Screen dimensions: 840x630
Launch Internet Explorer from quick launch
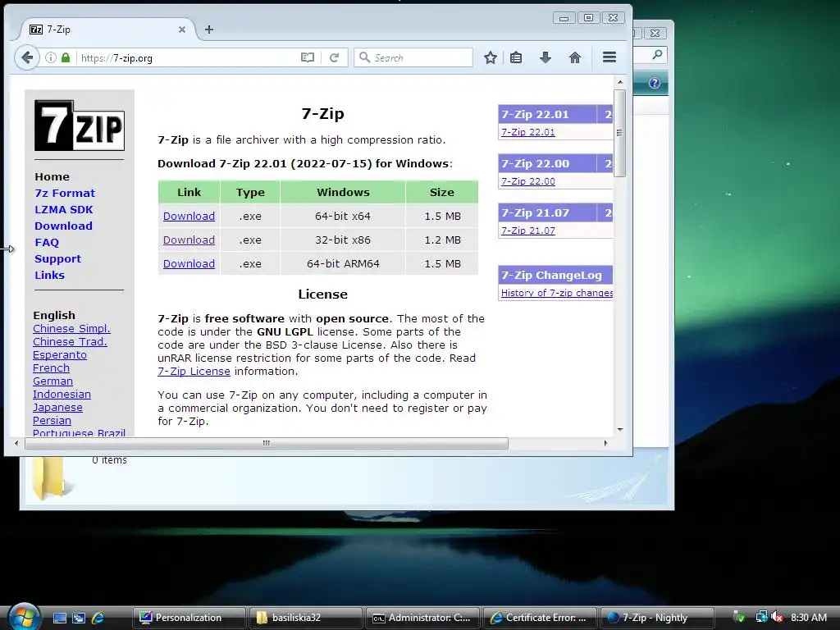pos(98,618)
